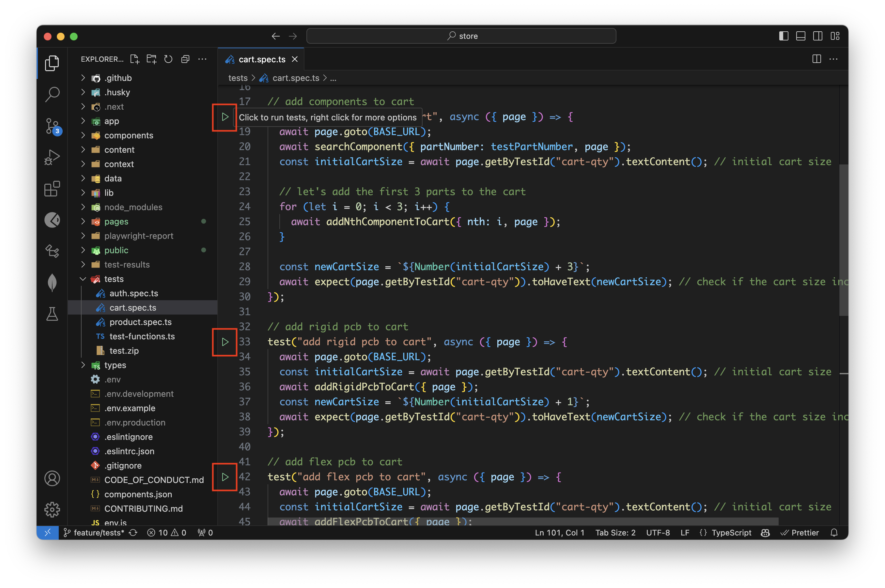
Task: Open .eslintrc.json from the file tree
Action: click(x=143, y=451)
